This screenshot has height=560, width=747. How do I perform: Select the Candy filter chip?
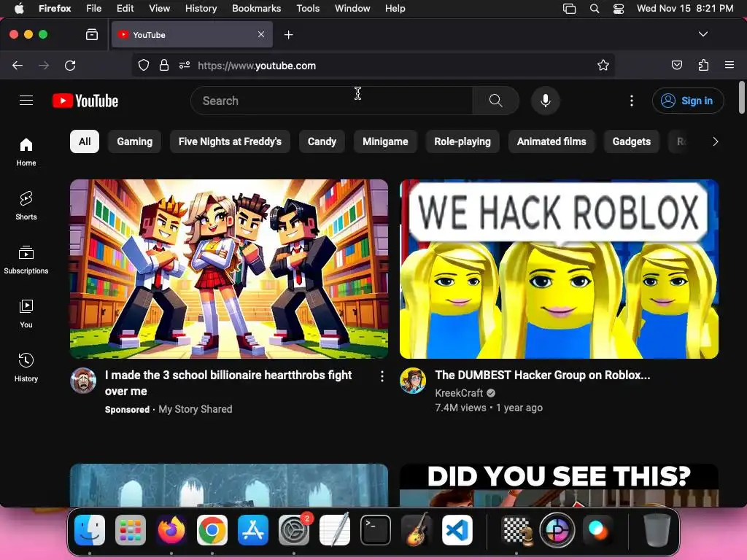point(322,141)
